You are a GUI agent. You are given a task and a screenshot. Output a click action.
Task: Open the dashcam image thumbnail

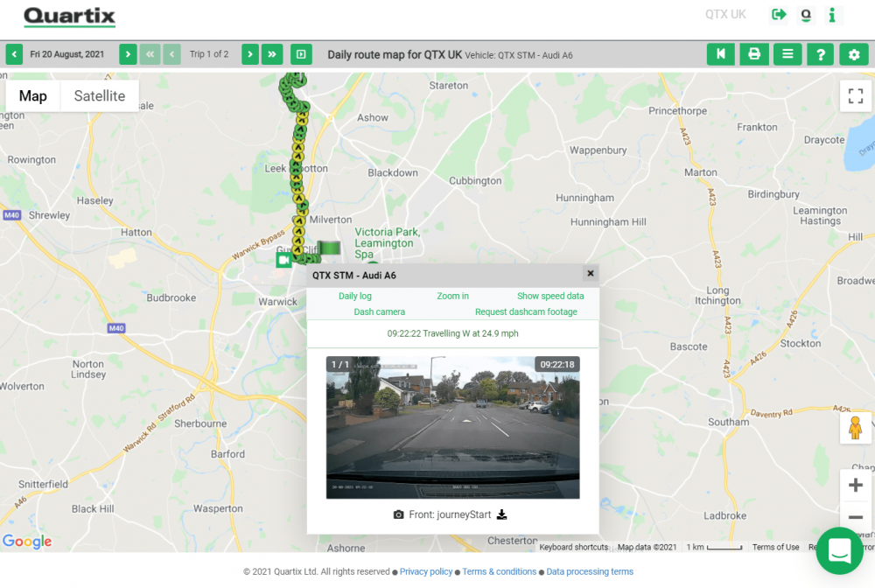452,427
